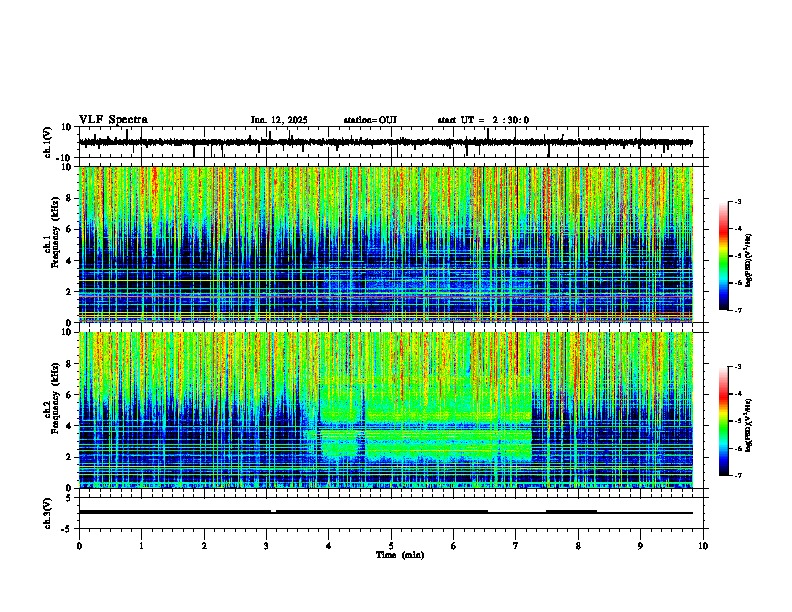Click the ch.2 color bar "-7" label
This screenshot has width=792, height=612.
(x=737, y=475)
